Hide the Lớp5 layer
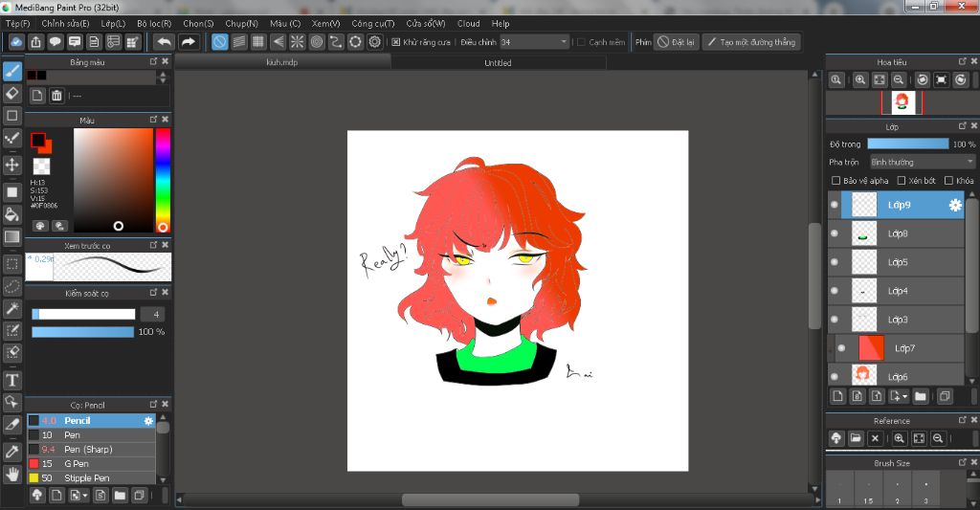 [x=835, y=262]
